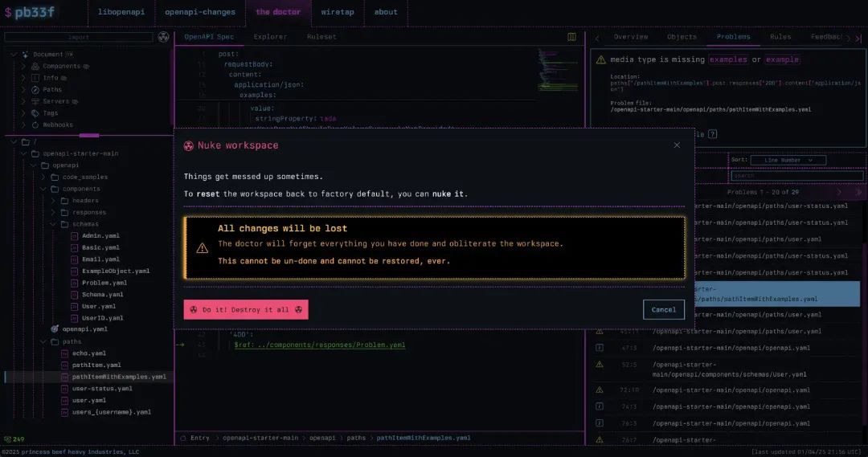Screen dimensions: 868x457
Task: Click the help question mark icon in the problem details
Action: pos(712,134)
